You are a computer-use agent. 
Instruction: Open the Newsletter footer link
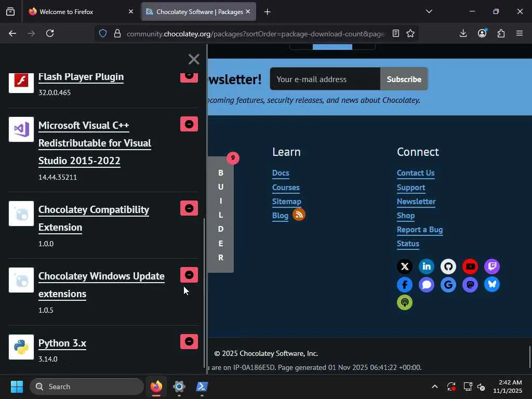coord(416,202)
